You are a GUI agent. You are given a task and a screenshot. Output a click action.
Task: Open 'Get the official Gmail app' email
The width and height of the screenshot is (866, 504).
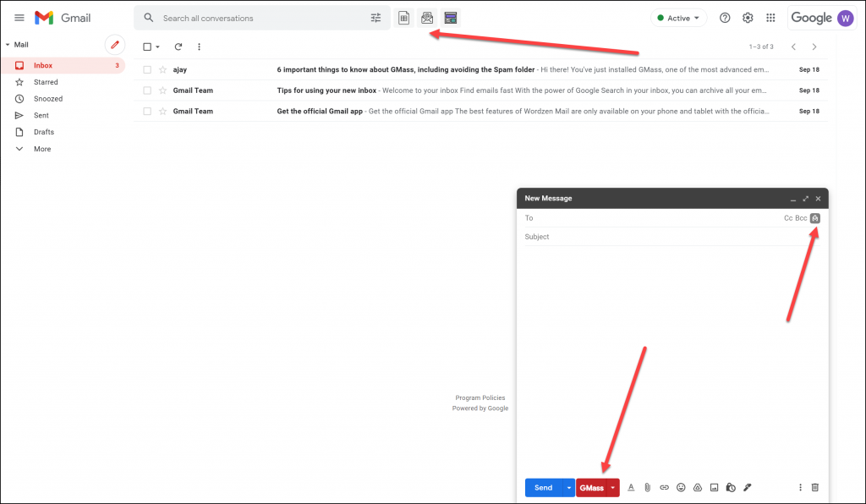[x=480, y=112]
